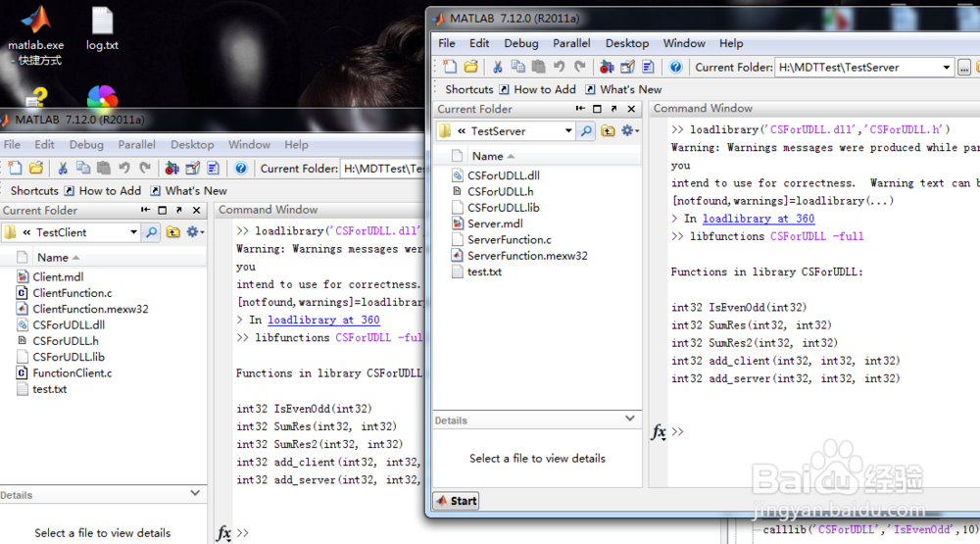Click How to Add shortcut in TestServer window

coord(537,89)
